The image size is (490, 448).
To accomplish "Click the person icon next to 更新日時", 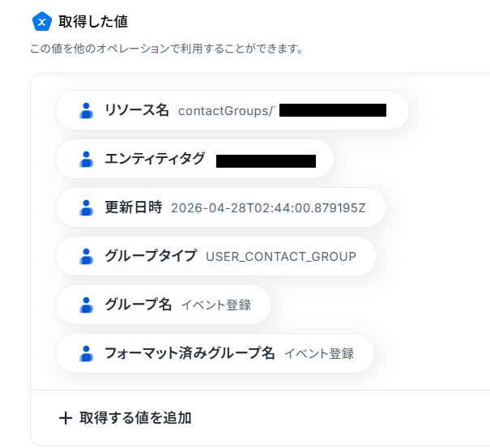I will (x=86, y=208).
